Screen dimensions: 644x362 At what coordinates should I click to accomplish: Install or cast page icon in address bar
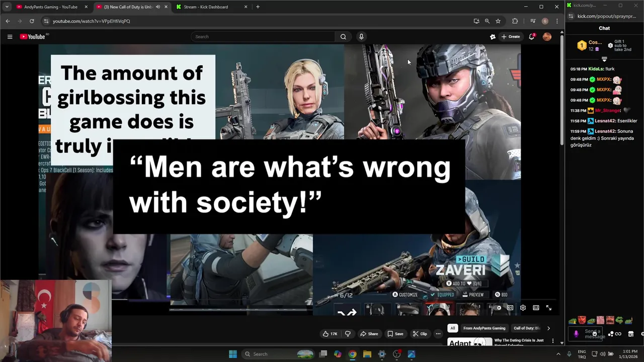[x=476, y=21]
